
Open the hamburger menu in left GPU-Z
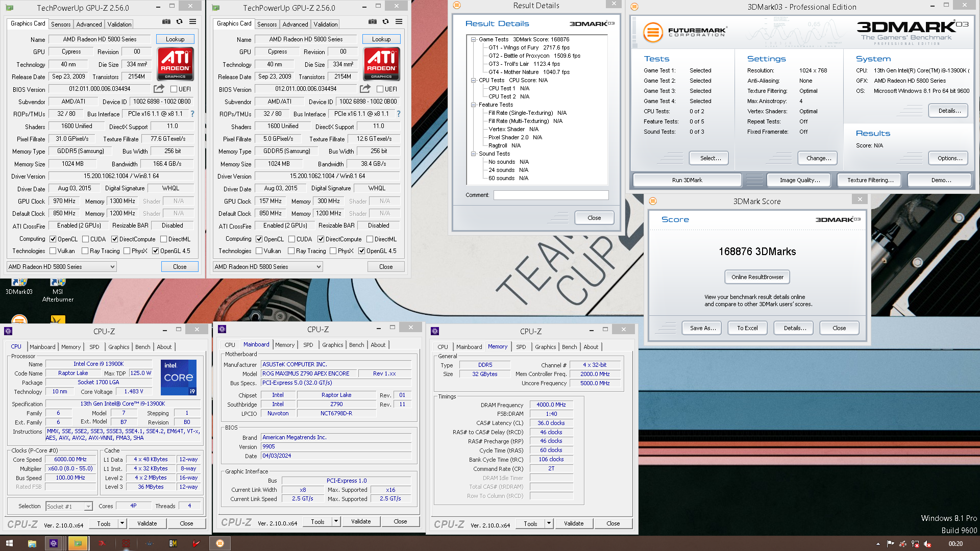193,22
